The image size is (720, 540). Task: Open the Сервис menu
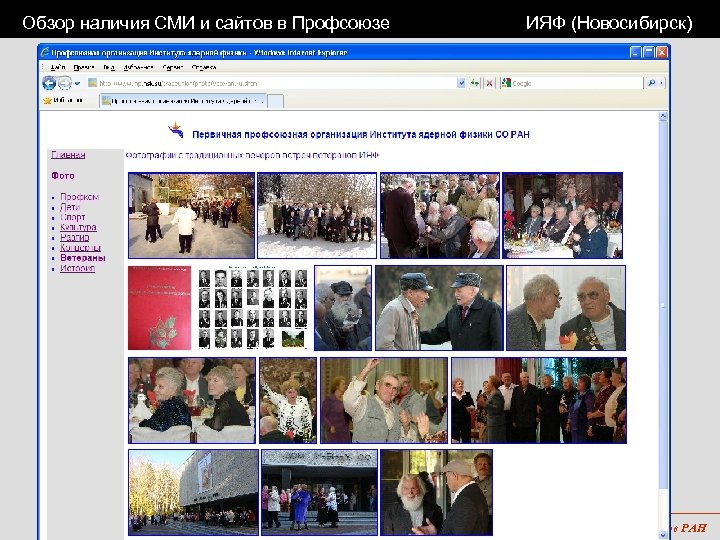tap(173, 68)
